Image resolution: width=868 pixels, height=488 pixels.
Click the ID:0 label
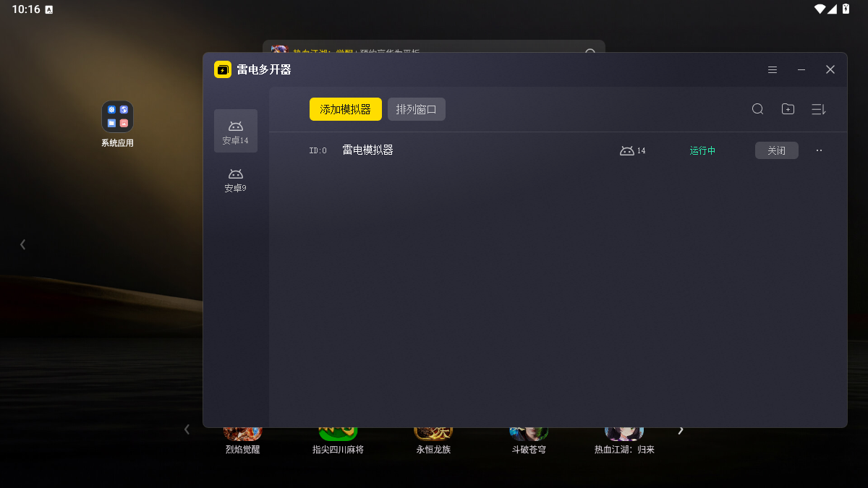[318, 150]
